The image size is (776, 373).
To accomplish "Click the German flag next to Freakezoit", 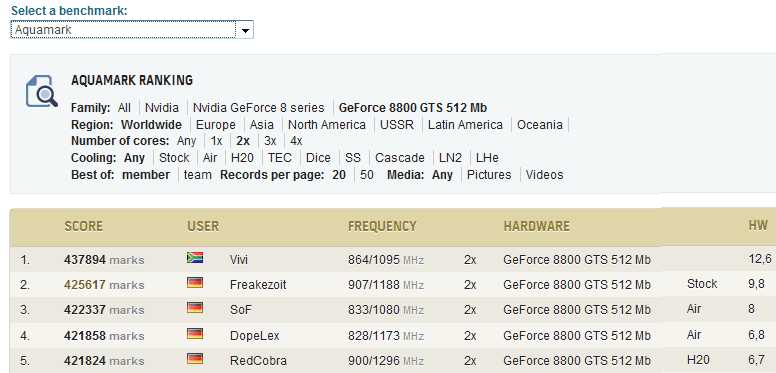I will pos(195,283).
